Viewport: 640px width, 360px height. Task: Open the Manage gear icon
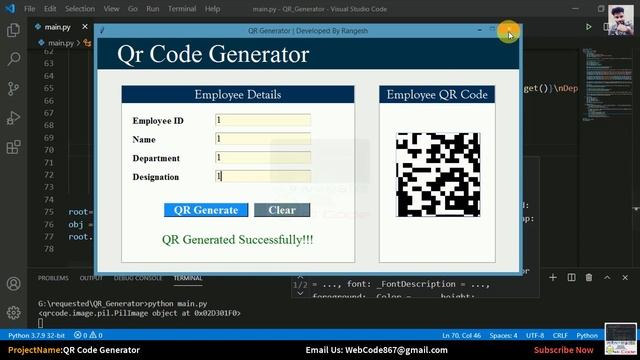(13, 313)
